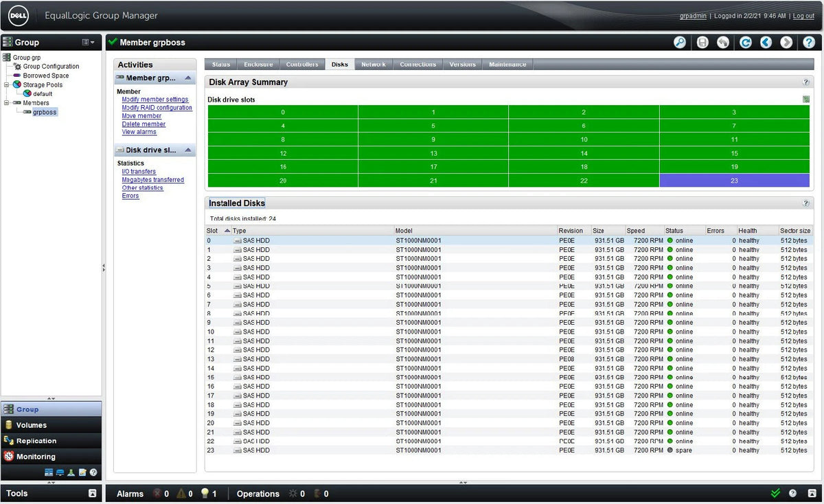Open the Errors statistics link

130,196
